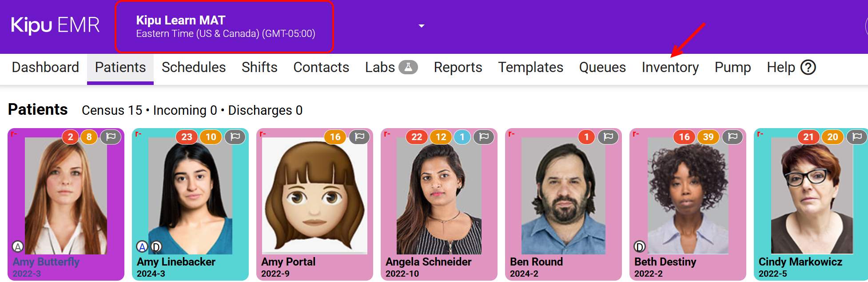Image resolution: width=868 pixels, height=282 pixels.
Task: Open the flag icon on Ben Round's card
Action: click(x=609, y=137)
